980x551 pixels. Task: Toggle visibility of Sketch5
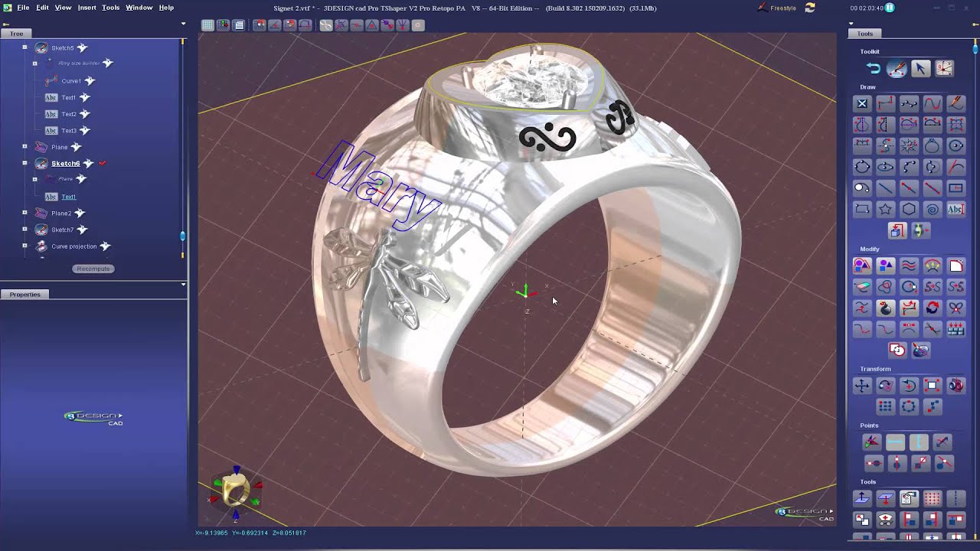coord(82,48)
